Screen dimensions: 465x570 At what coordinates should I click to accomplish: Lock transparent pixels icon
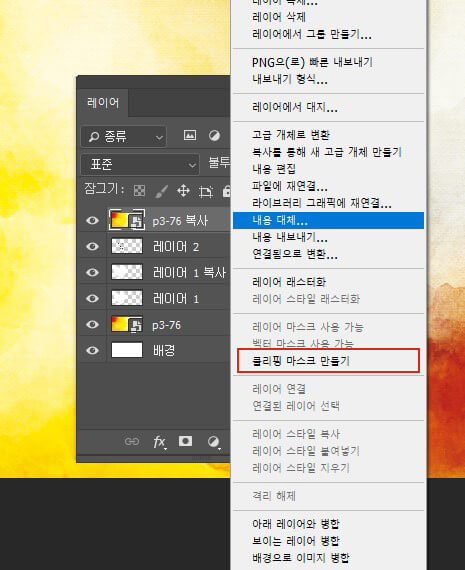(x=139, y=190)
